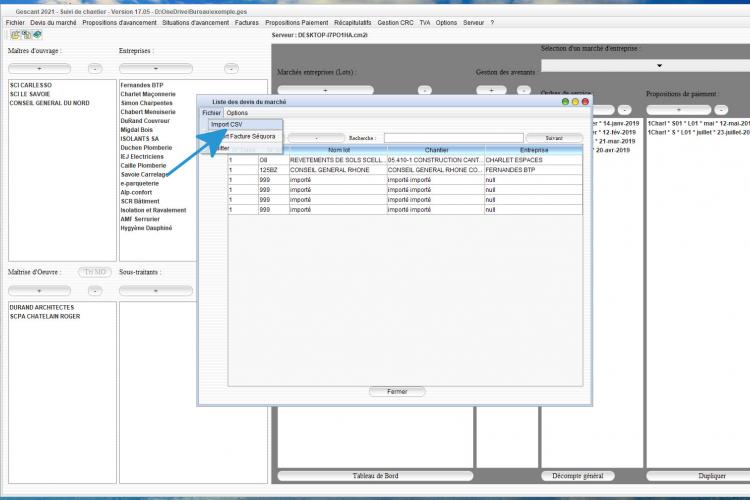Select the 12-mai payment proposition entry
Image resolution: width=750 pixels, height=500 pixels.
(x=698, y=124)
